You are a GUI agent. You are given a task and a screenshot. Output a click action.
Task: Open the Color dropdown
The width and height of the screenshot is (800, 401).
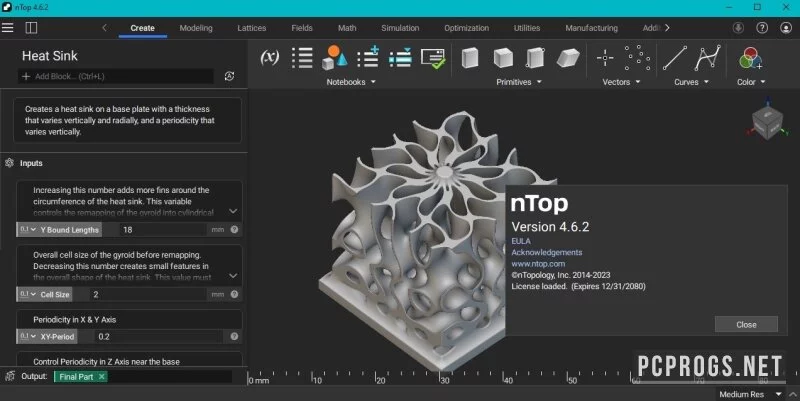pyautogui.click(x=751, y=82)
